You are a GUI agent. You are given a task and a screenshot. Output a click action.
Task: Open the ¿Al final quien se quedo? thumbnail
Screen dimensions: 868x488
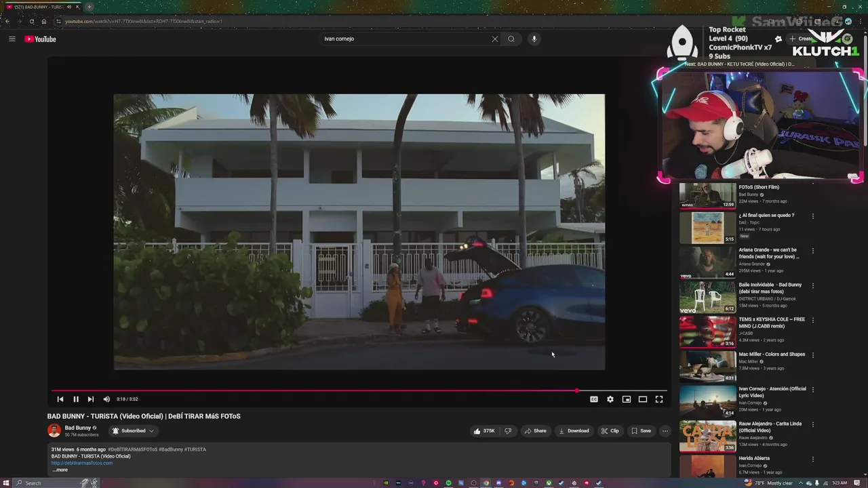tap(707, 228)
